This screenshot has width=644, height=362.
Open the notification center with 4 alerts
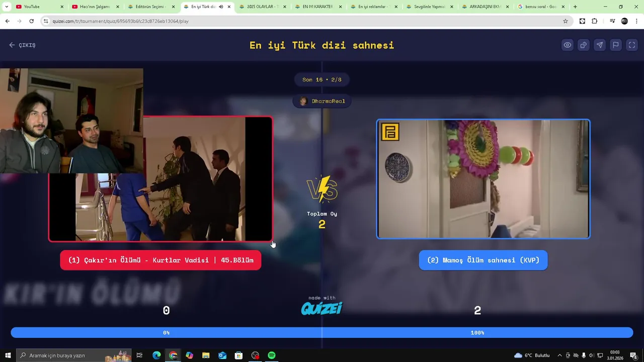[634, 355]
